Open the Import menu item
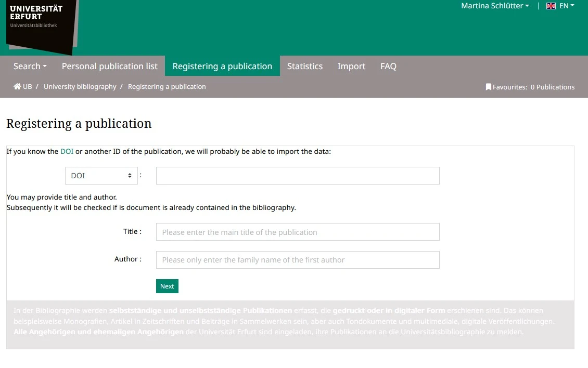This screenshot has height=368, width=588. tap(351, 66)
